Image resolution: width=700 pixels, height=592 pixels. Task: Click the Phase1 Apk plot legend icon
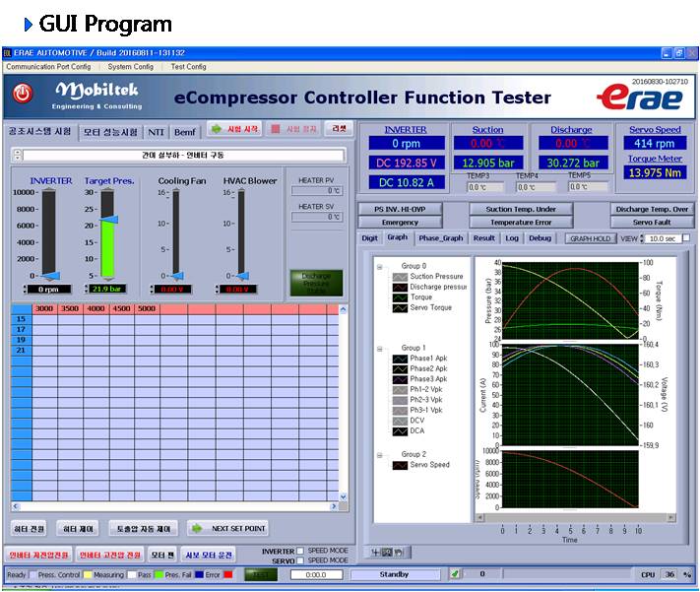click(x=400, y=359)
